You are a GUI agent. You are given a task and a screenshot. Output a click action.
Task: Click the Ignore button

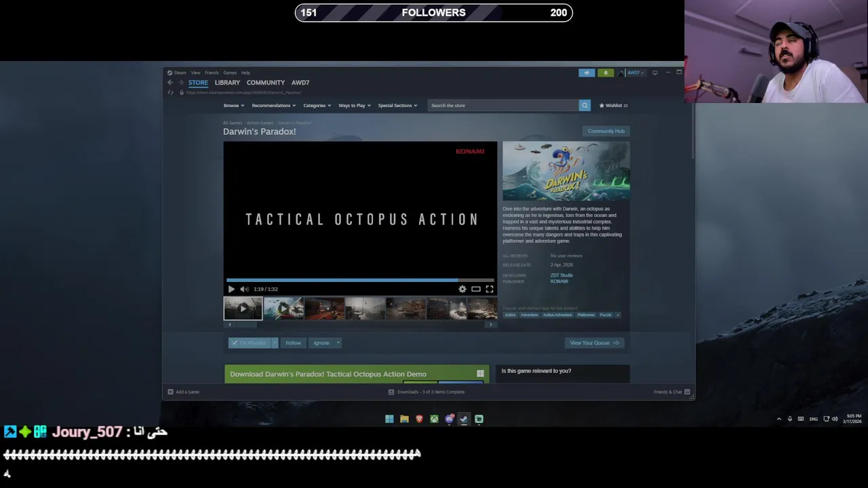click(321, 343)
